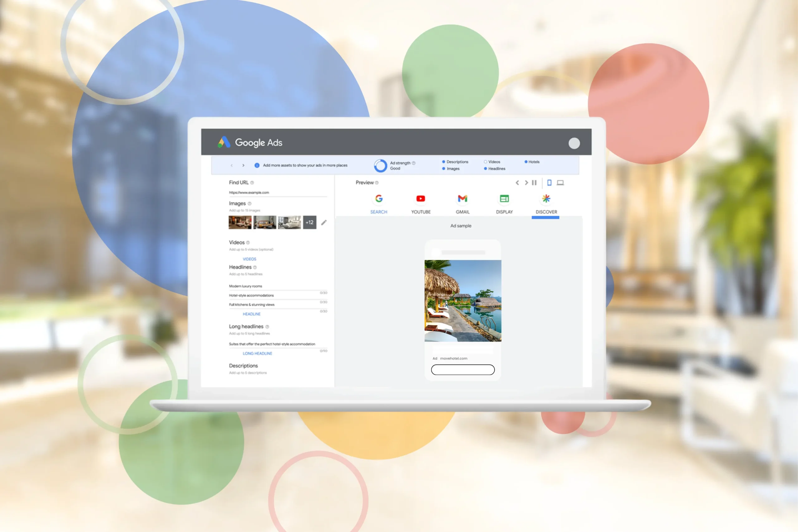Go to previous preview using left chevron
This screenshot has height=532, width=798.
[x=517, y=183]
